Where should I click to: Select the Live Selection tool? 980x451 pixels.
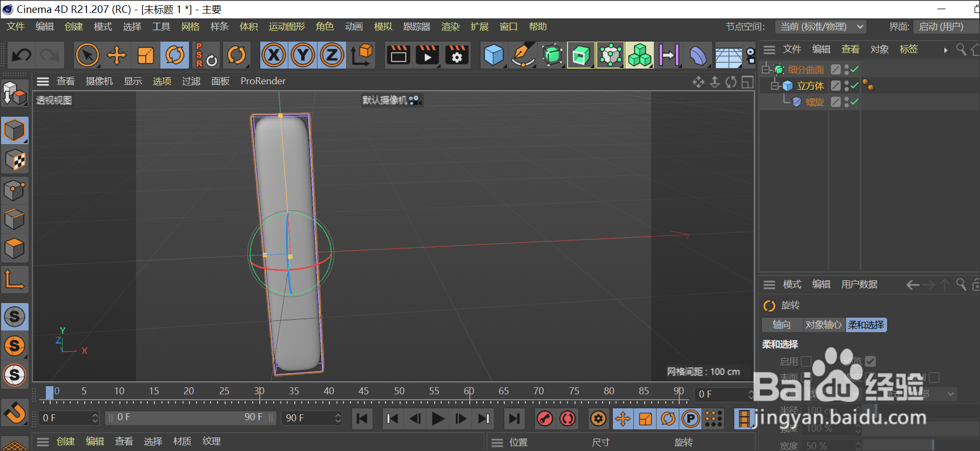click(x=87, y=55)
